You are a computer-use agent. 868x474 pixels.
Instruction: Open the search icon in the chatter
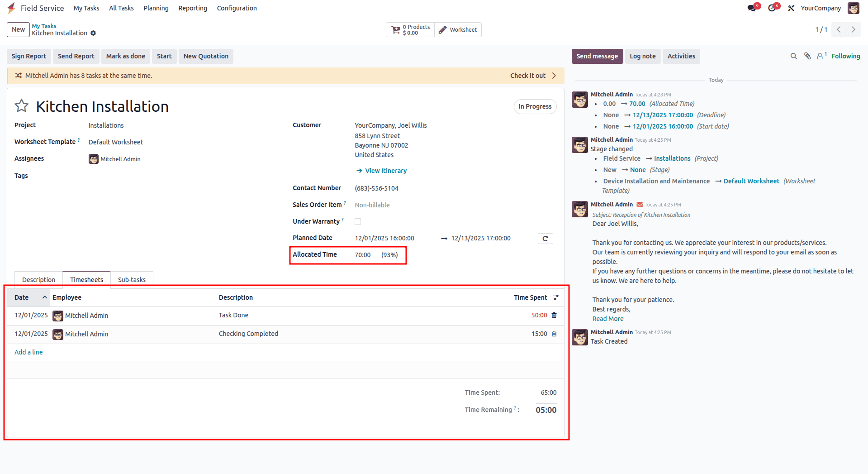[793, 56]
